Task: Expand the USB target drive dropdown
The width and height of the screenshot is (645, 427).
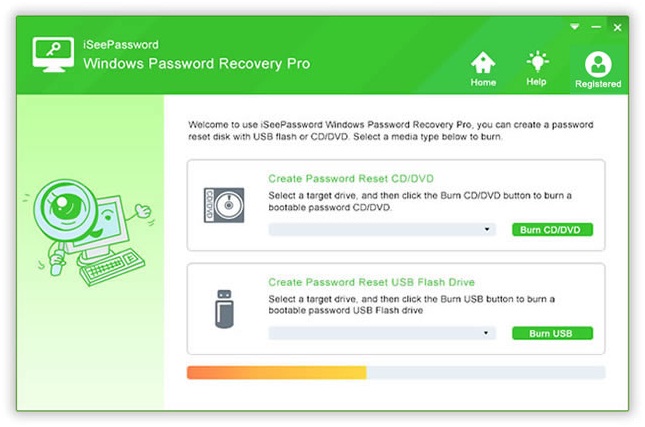Action: coord(382,333)
